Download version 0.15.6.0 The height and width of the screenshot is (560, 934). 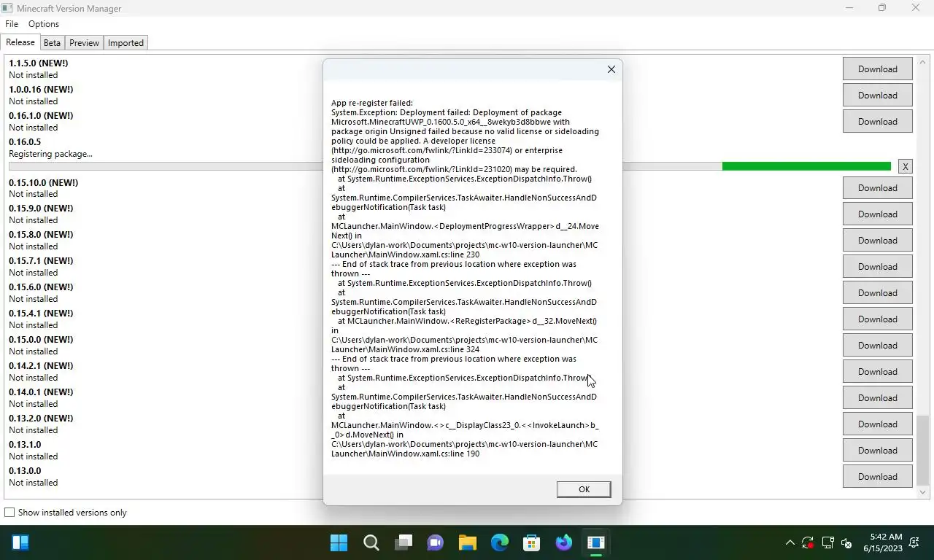[878, 293]
